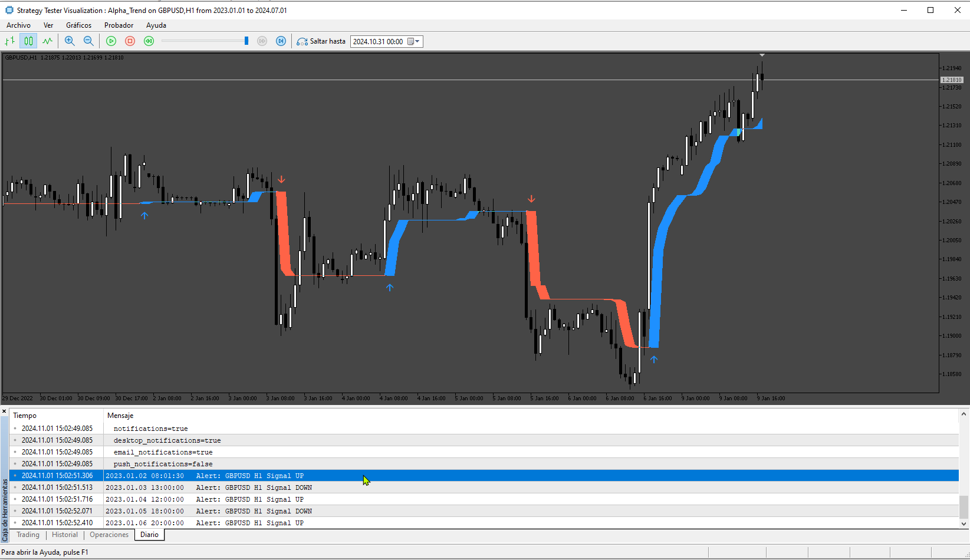Click the red down-arrow signal near 3 Jan 08:00
Viewport: 970px width, 560px height.
click(x=281, y=179)
